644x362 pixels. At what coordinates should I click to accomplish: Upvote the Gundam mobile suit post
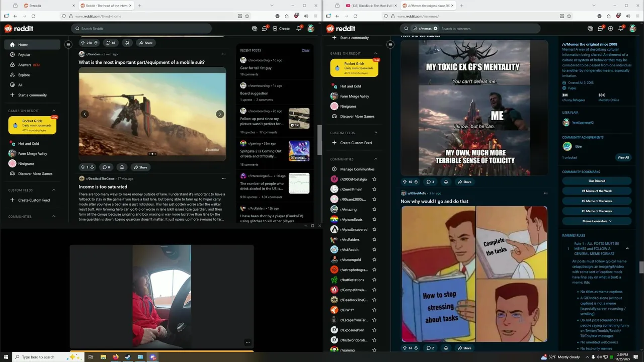[x=83, y=167]
